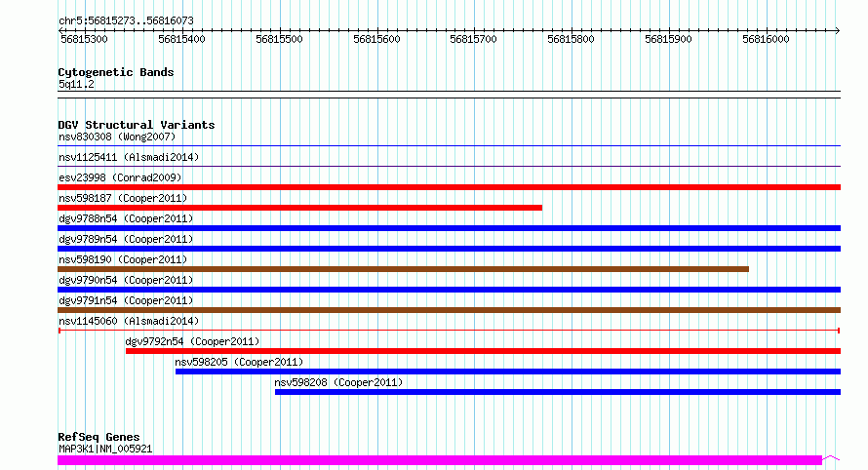Click ruler position 56815600
Viewport: 868px width, 470px height.
[376, 39]
